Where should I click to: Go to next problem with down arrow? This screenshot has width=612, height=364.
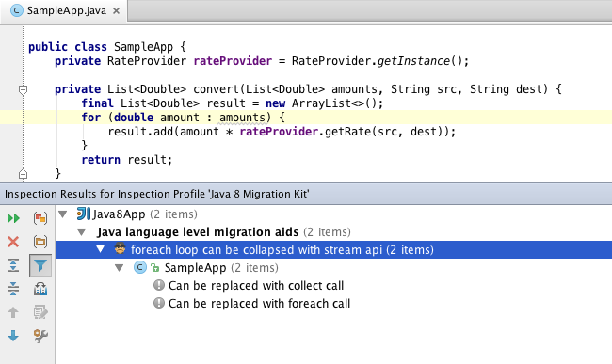click(x=13, y=336)
